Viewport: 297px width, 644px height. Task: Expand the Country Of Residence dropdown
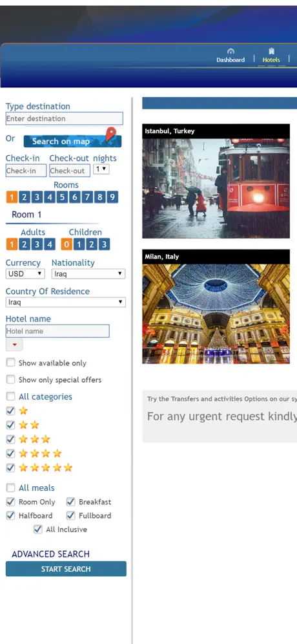(66, 302)
